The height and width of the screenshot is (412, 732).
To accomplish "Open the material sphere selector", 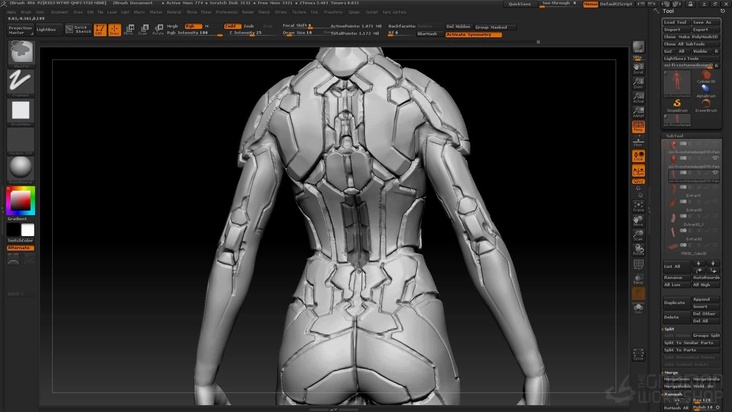I will click(x=21, y=168).
